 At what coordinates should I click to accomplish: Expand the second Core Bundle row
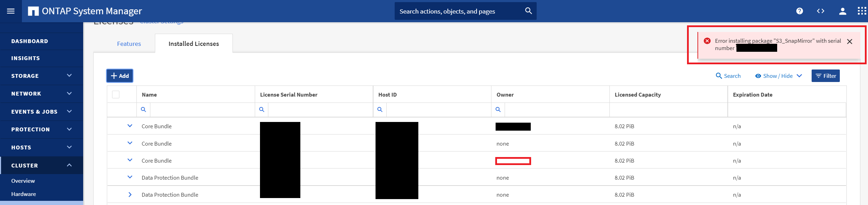[130, 143]
